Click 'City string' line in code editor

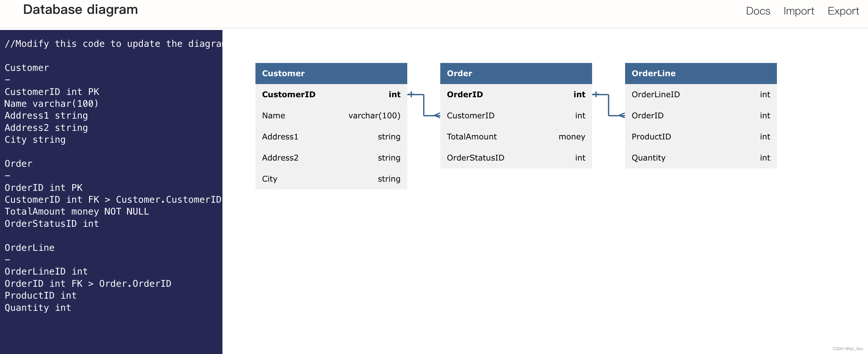click(35, 140)
